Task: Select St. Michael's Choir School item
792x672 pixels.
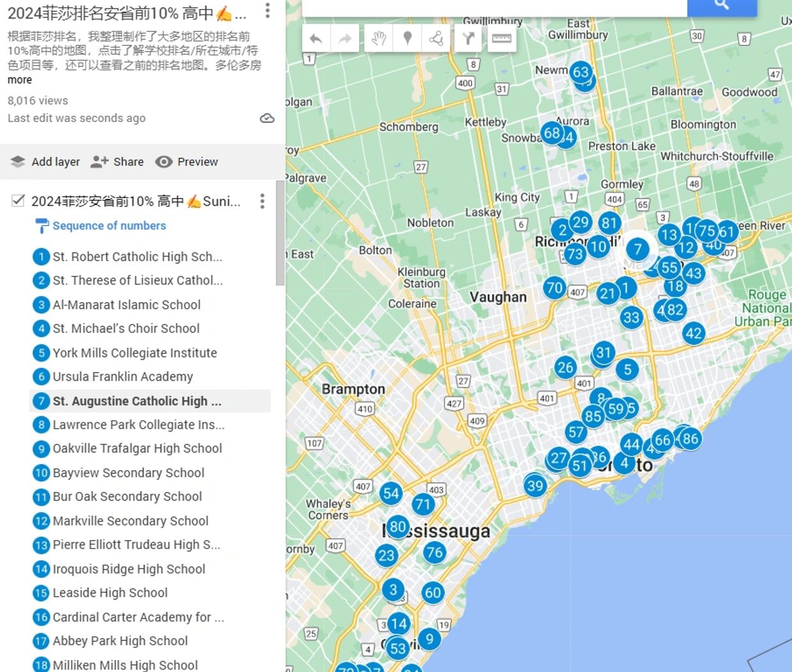Action: (150, 328)
